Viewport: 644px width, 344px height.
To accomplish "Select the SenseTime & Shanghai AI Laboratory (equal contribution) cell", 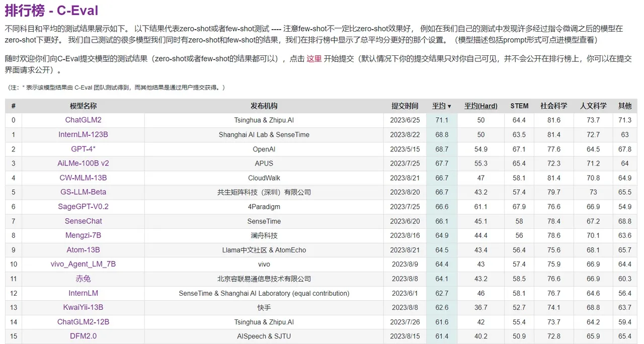I will coord(264,293).
